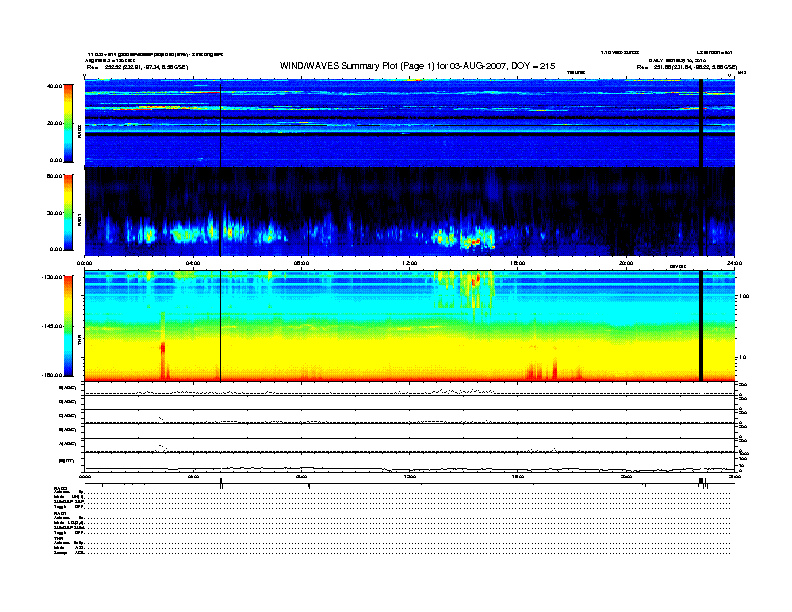Click the thin vertical line at 05:00 in RAD2
The width and height of the screenshot is (792, 612).
coord(221,123)
